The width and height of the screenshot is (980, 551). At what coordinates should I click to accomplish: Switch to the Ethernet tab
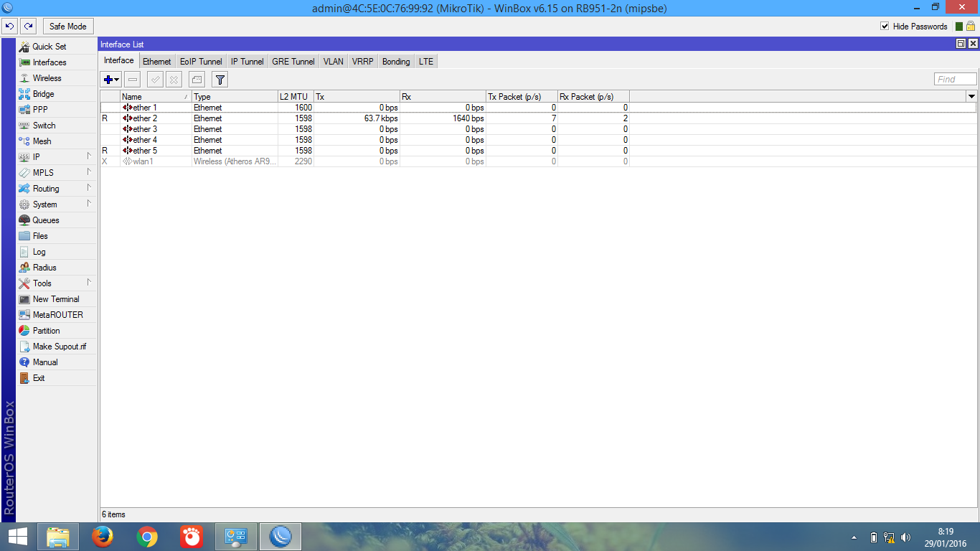click(x=157, y=62)
